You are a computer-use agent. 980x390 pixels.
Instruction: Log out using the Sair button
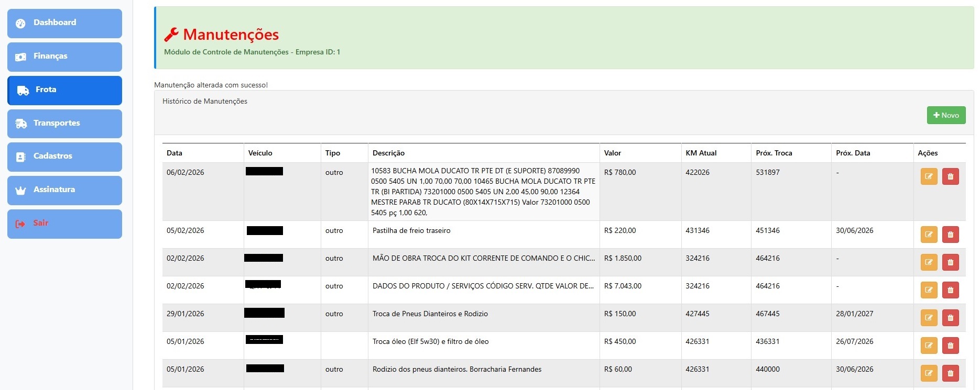coord(64,224)
